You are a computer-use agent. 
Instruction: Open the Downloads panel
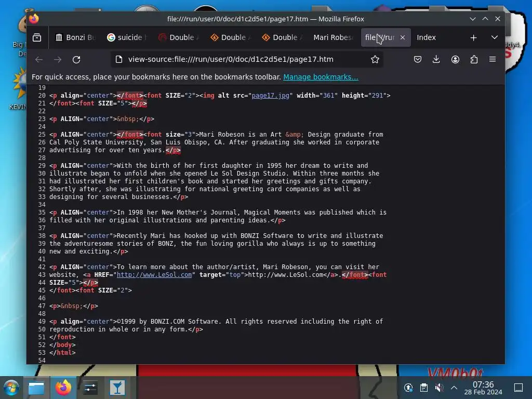pos(436,60)
